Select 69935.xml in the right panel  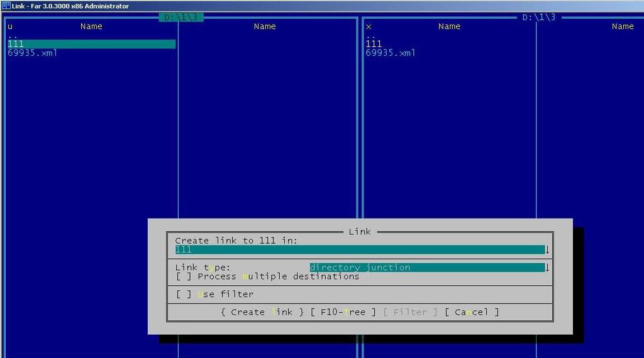tap(391, 53)
